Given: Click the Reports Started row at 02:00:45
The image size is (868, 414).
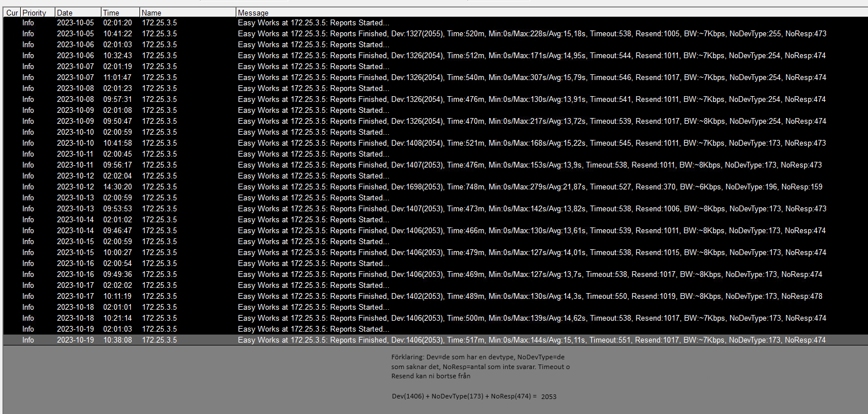Looking at the screenshot, I should coord(435,154).
